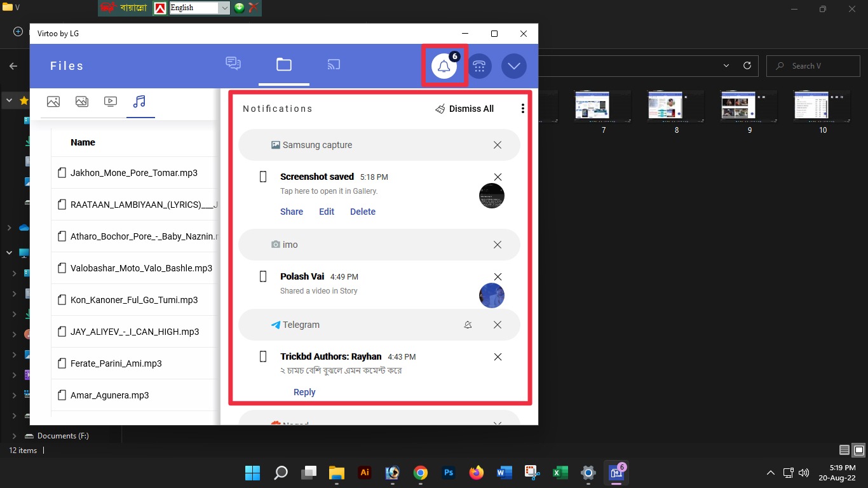Select the Video files category
The image size is (868, 488).
[x=110, y=102]
